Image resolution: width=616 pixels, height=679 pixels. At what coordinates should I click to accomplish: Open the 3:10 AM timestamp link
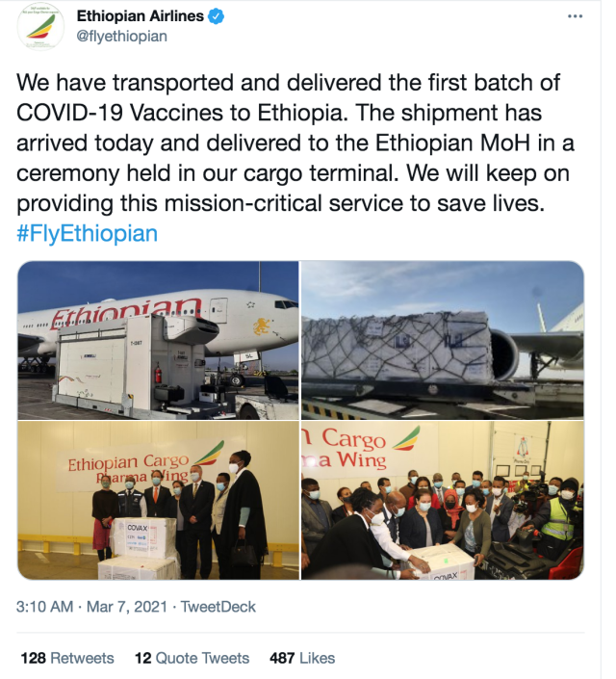click(44, 607)
